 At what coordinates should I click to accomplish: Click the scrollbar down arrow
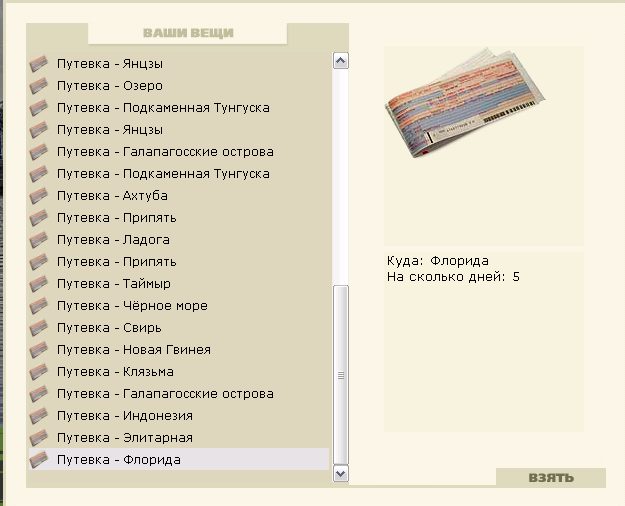click(x=340, y=473)
